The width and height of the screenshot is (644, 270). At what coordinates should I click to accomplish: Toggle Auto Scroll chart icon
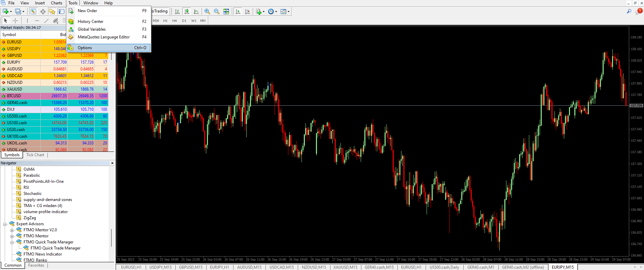pos(238,11)
